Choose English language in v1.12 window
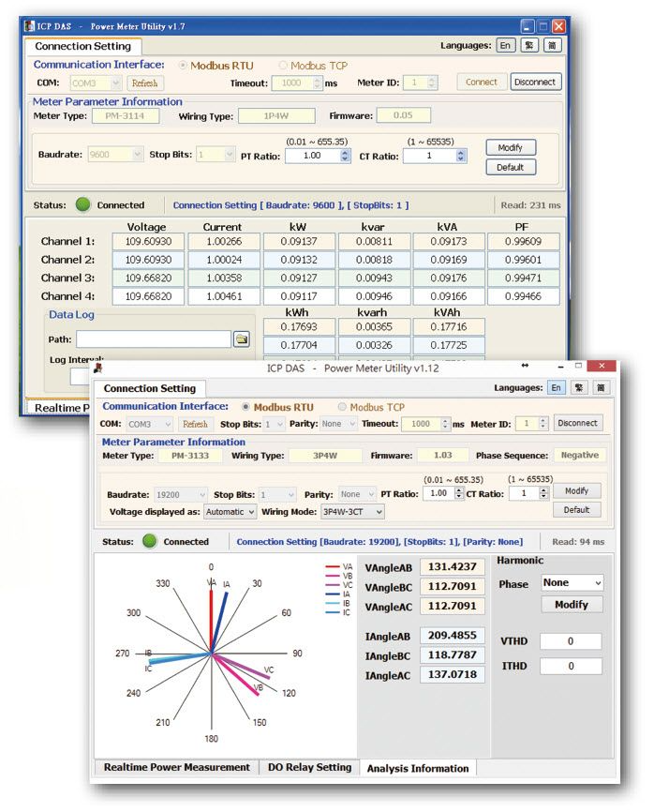This screenshot has width=654, height=812. click(x=557, y=387)
